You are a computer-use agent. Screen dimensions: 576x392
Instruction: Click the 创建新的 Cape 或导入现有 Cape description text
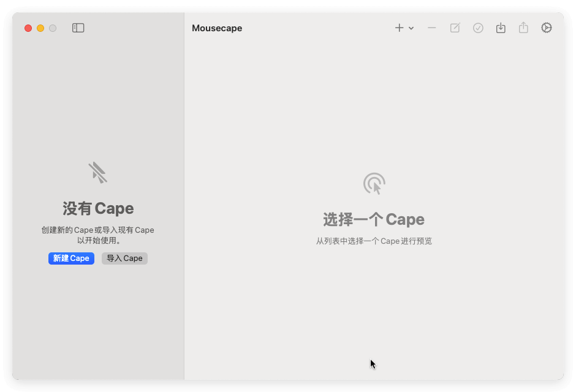[98, 230]
